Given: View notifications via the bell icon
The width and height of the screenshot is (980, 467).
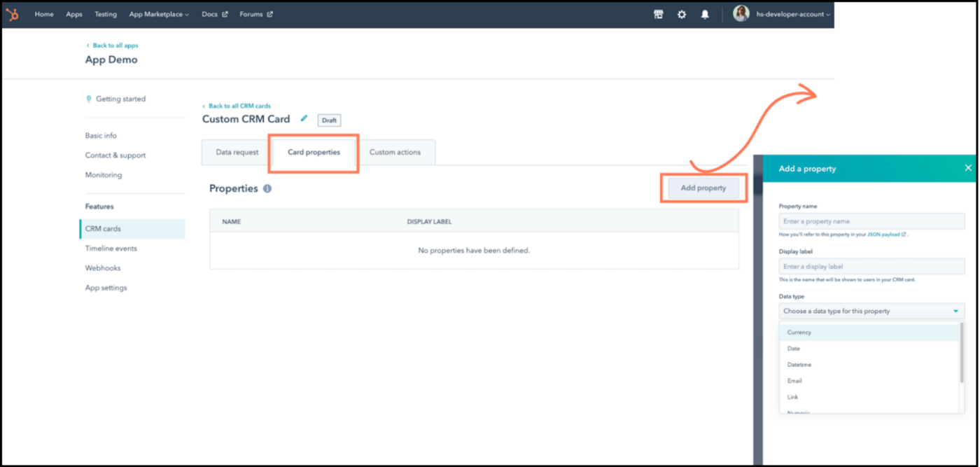Looking at the screenshot, I should (x=705, y=14).
